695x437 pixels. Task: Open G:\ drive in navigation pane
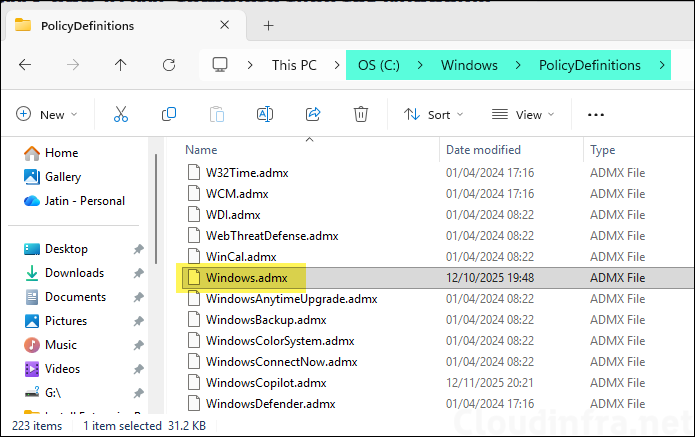point(43,393)
